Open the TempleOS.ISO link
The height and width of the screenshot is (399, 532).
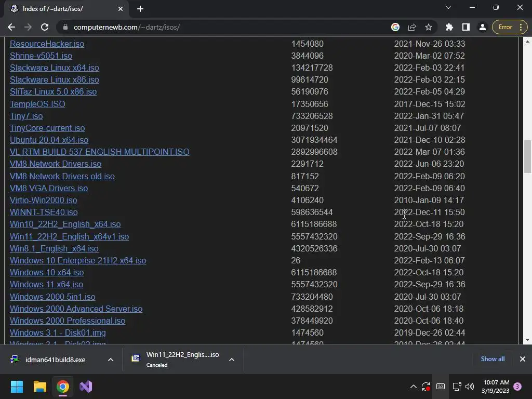pos(37,104)
